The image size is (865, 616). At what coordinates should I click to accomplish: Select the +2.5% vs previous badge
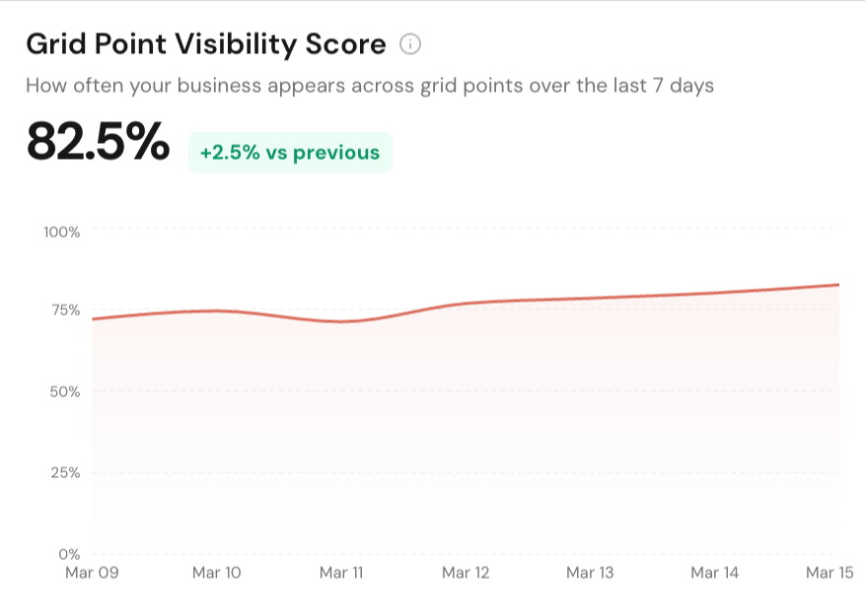(x=290, y=153)
